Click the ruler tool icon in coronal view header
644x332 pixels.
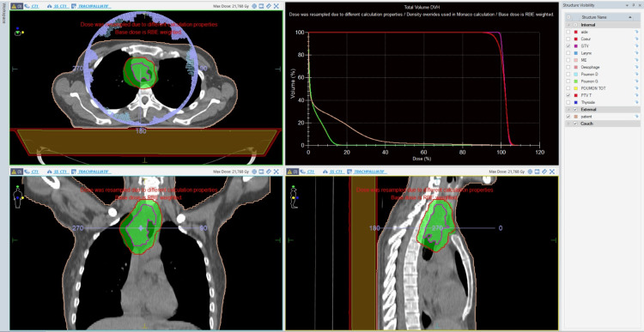(269, 172)
